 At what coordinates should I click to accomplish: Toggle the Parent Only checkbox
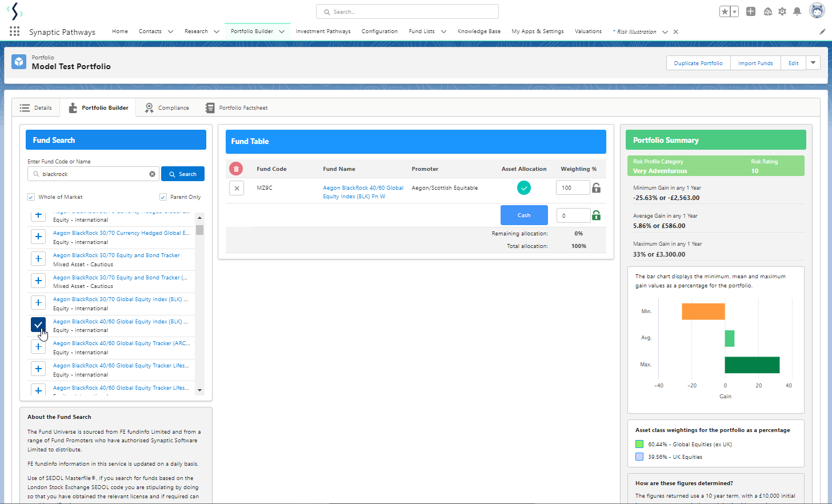click(163, 197)
